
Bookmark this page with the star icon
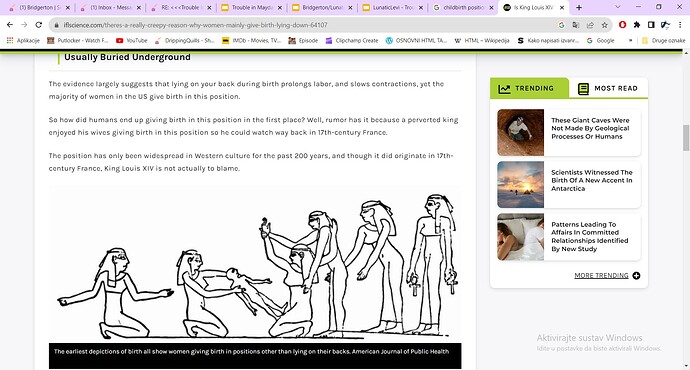tap(605, 25)
